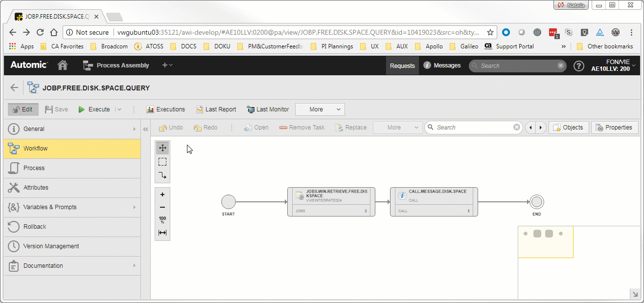644x303 pixels.
Task: Click the Properties button
Action: point(614,128)
